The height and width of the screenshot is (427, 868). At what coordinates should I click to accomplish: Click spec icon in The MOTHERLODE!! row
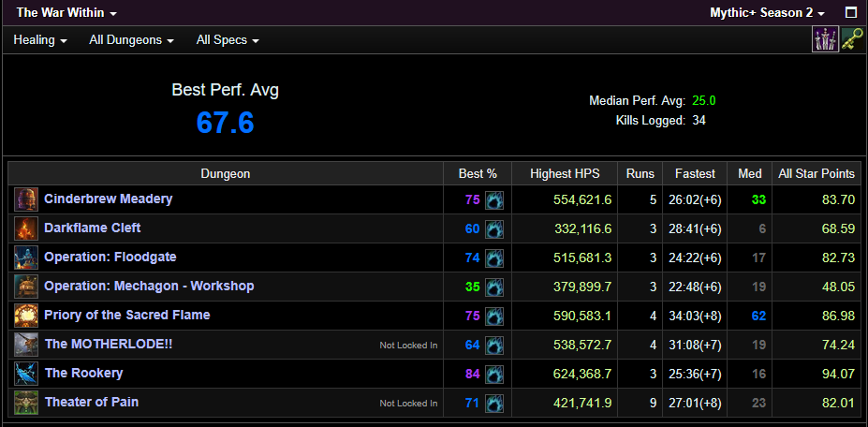pyautogui.click(x=494, y=345)
